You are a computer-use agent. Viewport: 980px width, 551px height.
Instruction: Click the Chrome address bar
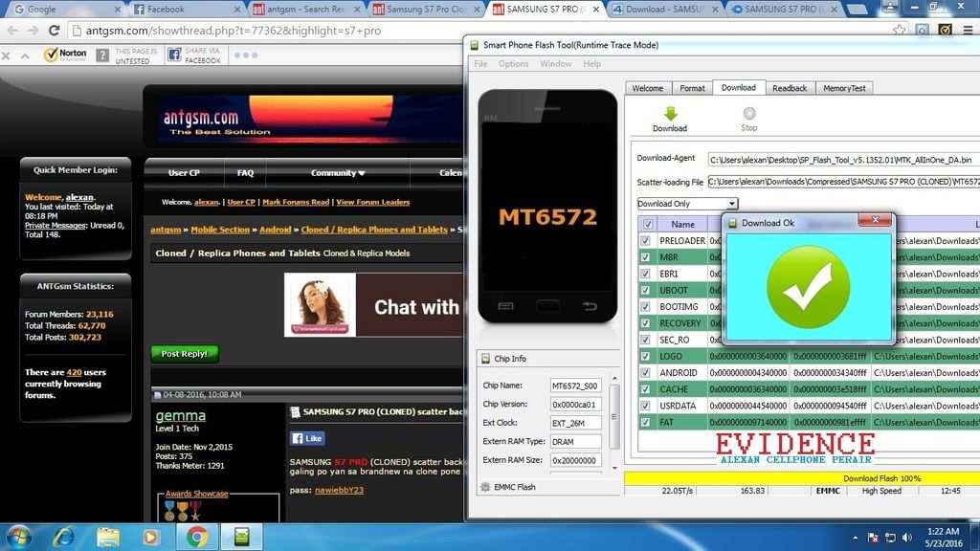pyautogui.click(x=479, y=30)
